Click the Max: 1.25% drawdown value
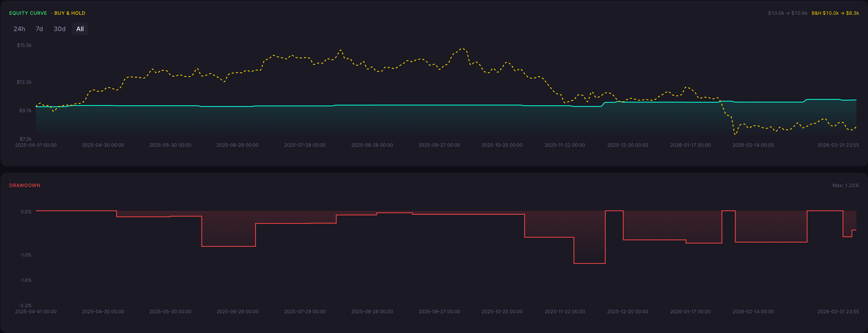Image resolution: width=868 pixels, height=333 pixels. 845,185
